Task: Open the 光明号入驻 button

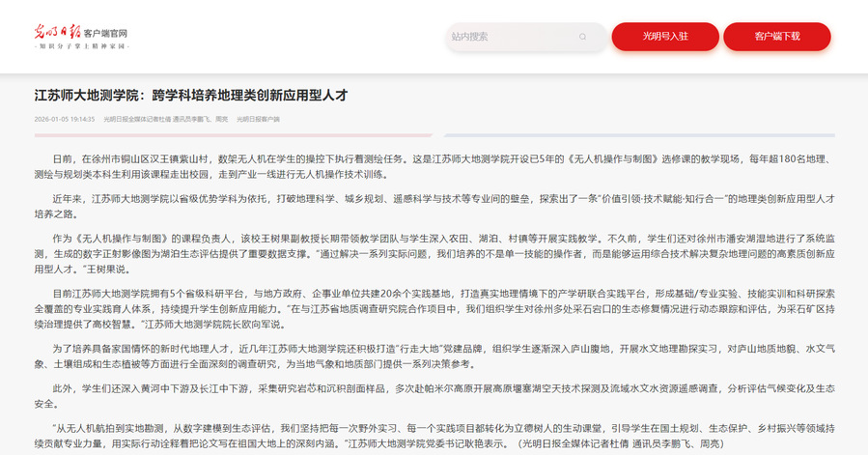Action: [x=664, y=37]
